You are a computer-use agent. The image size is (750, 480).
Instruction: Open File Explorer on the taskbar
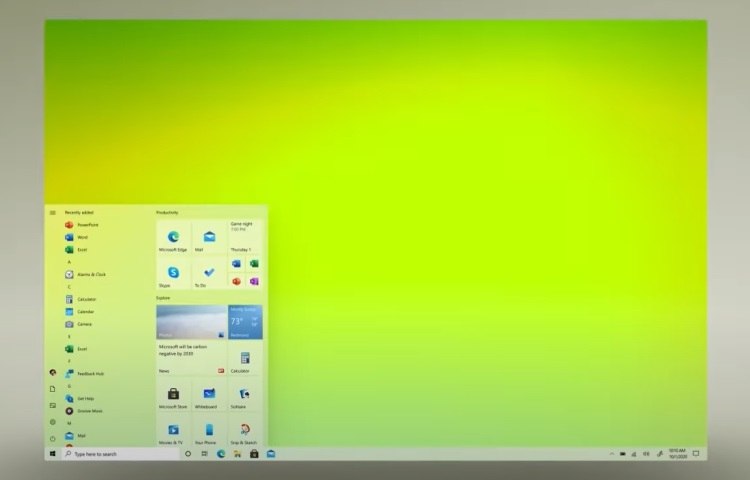237,454
